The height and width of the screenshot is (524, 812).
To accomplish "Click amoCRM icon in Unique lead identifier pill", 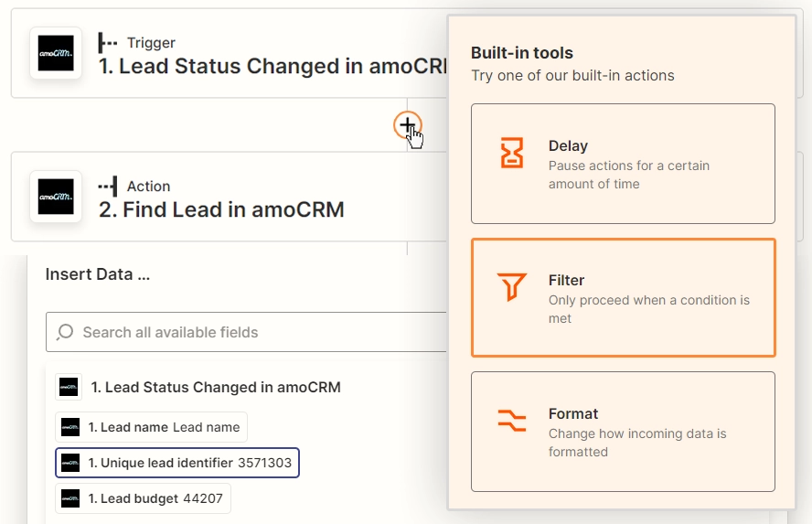I will coord(70,463).
